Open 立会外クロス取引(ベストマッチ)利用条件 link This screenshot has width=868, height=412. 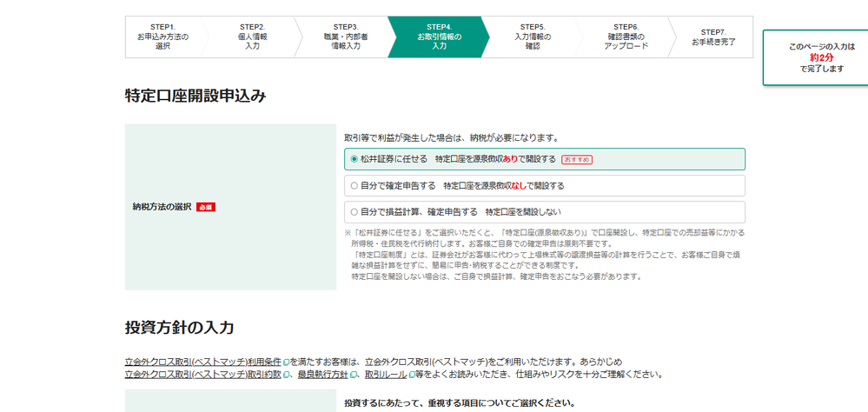click(x=203, y=362)
